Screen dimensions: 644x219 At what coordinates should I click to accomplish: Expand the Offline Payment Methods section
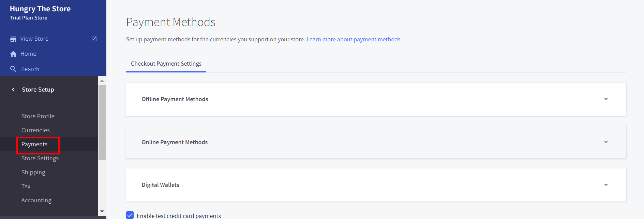tap(605, 99)
